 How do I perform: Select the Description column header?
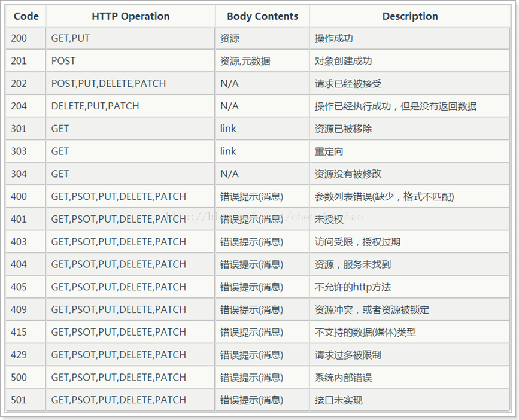click(410, 16)
